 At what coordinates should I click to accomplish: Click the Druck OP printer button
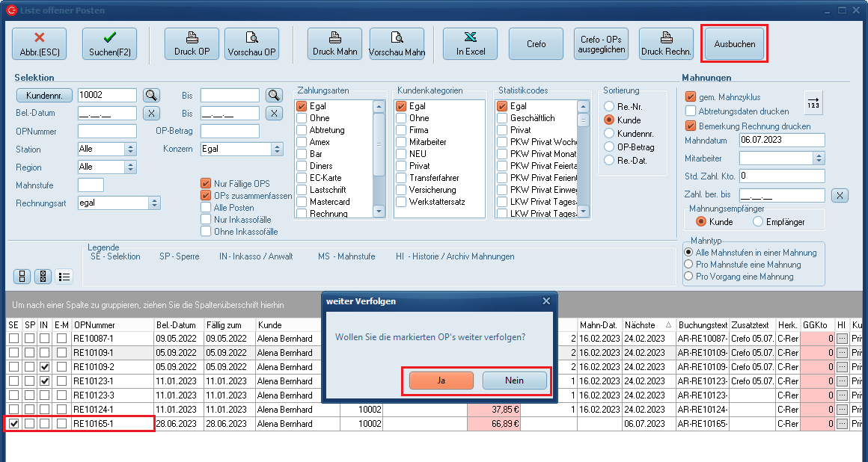click(x=192, y=44)
